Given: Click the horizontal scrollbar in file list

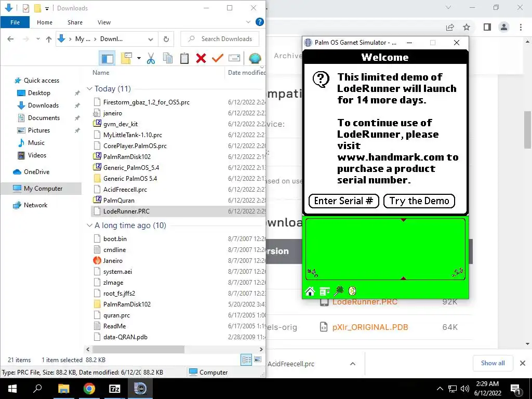Looking at the screenshot, I should (138, 349).
